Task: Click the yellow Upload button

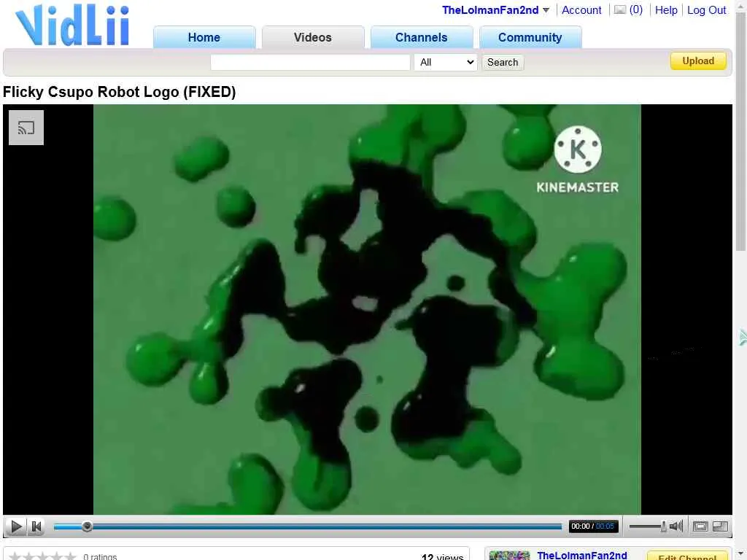Action: pyautogui.click(x=698, y=61)
